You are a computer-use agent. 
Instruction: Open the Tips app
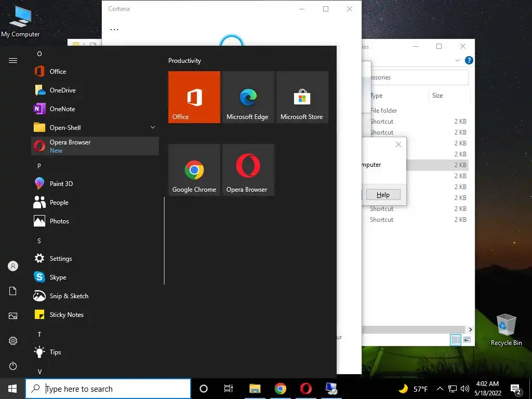pyautogui.click(x=95, y=352)
